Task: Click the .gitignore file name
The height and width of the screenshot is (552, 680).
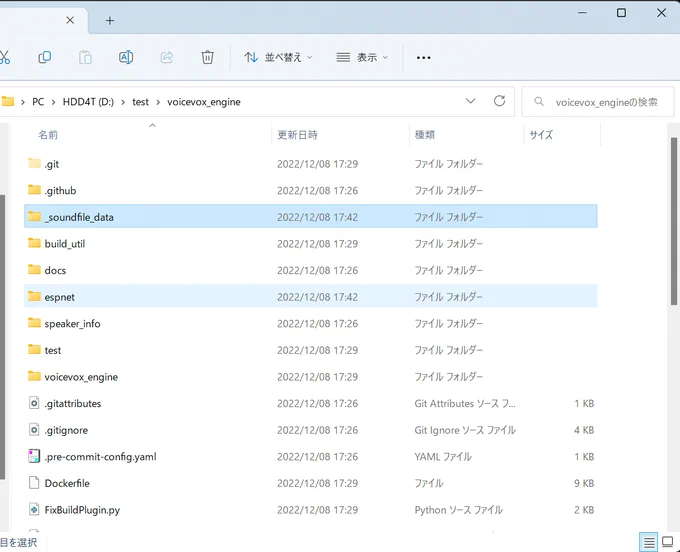Action: coord(66,430)
